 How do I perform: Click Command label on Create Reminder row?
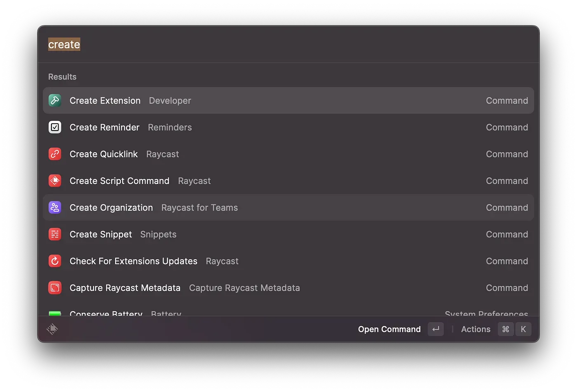coord(507,127)
